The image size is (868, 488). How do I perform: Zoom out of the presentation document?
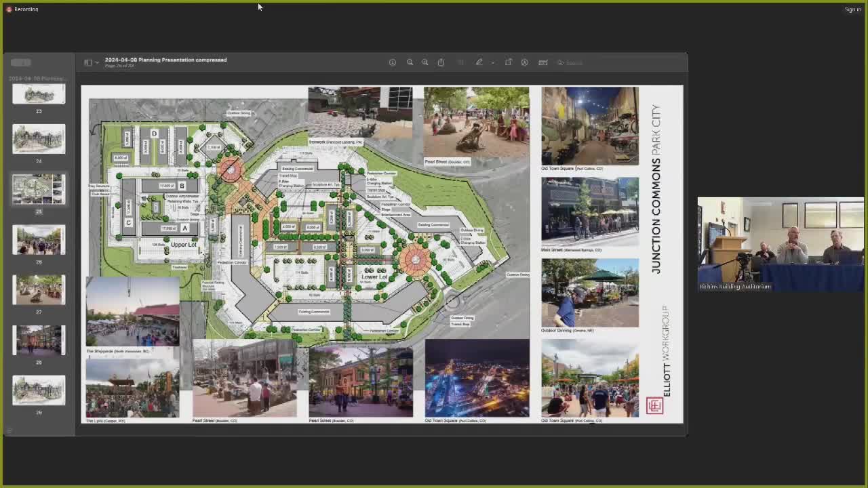[410, 62]
